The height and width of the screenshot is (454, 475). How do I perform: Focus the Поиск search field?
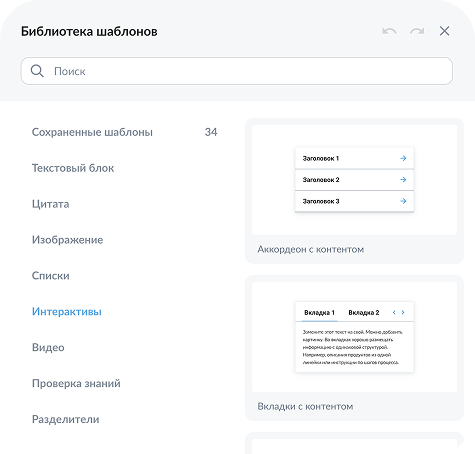coord(237,71)
